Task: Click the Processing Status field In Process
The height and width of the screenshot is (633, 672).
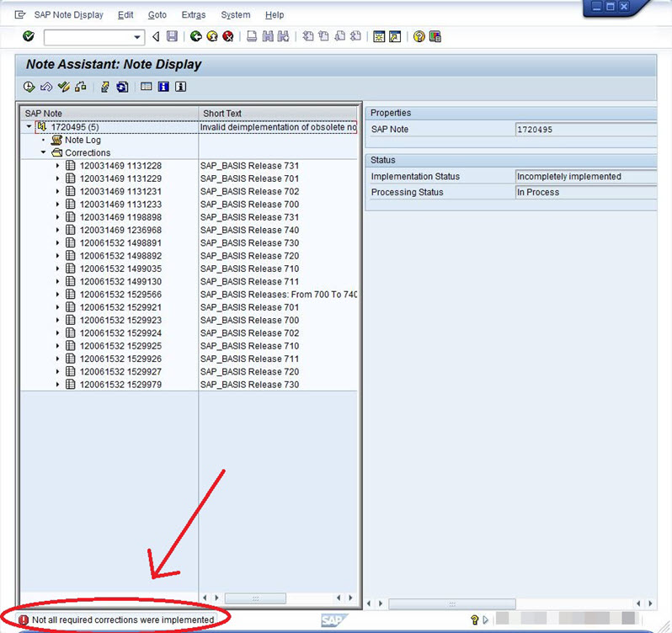Action: coord(586,192)
